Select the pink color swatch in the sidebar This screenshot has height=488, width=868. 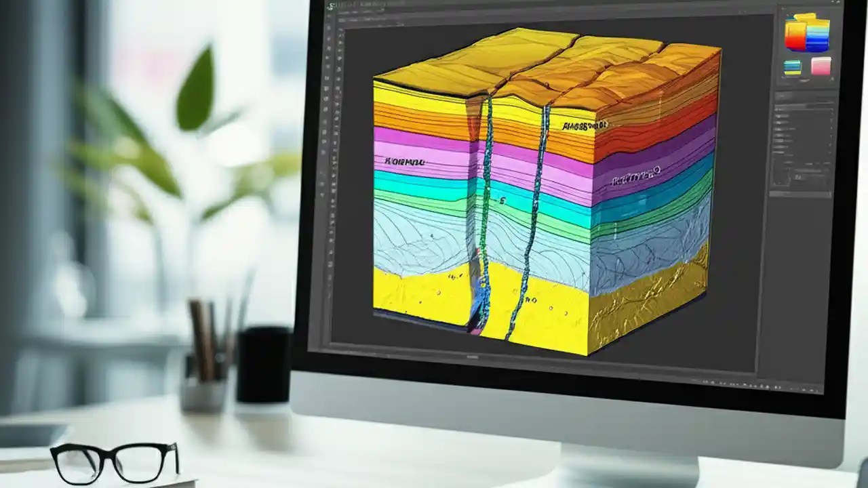821,66
